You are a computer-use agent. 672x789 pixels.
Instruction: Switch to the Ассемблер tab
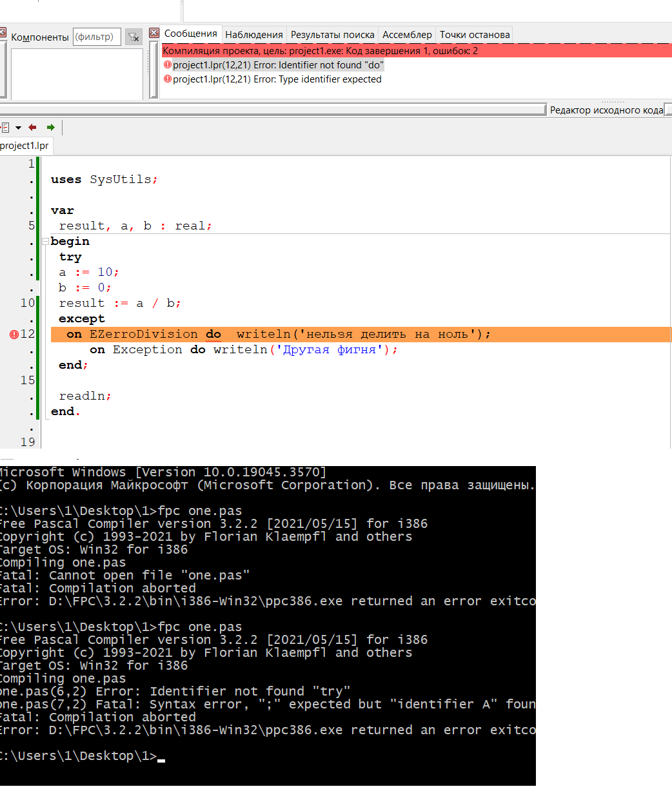click(x=407, y=35)
